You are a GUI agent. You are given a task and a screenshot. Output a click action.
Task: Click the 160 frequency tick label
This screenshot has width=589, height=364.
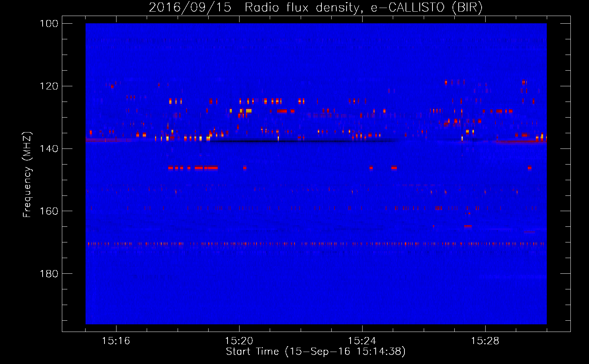tap(49, 211)
